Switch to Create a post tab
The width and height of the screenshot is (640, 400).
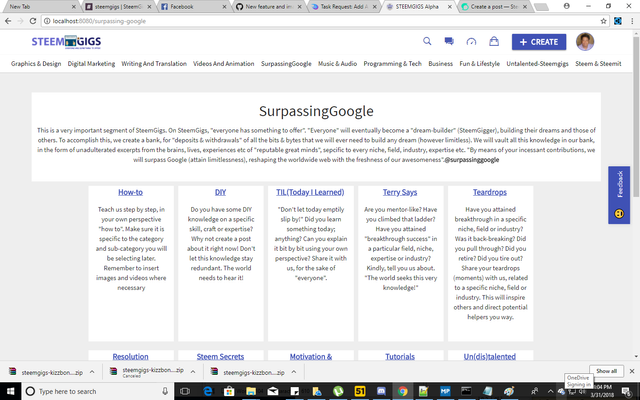[x=495, y=7]
